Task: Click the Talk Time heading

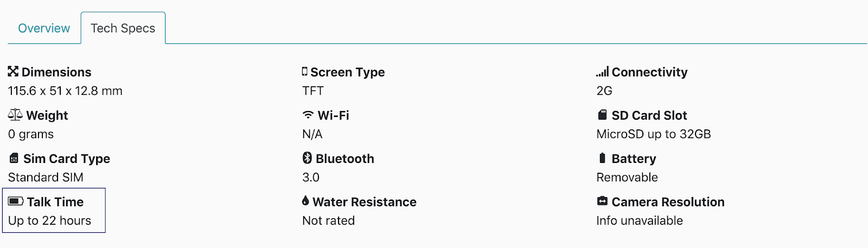Action: click(x=55, y=202)
